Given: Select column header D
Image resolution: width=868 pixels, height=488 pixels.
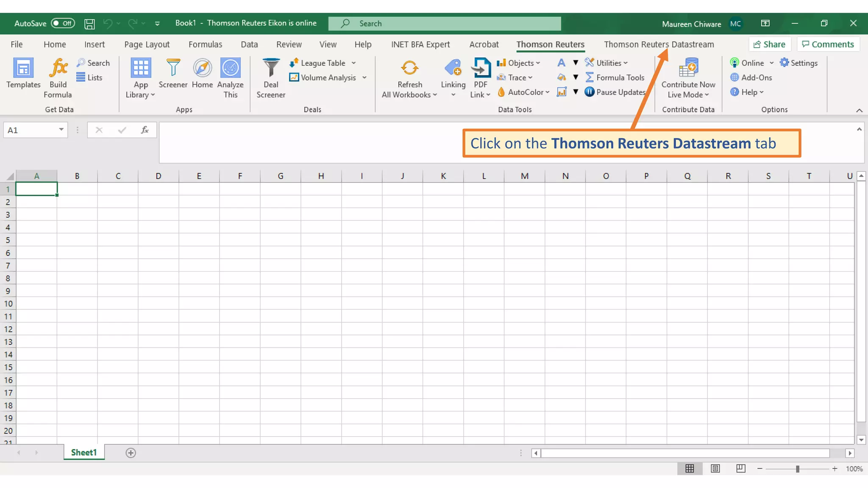Looking at the screenshot, I should 159,176.
